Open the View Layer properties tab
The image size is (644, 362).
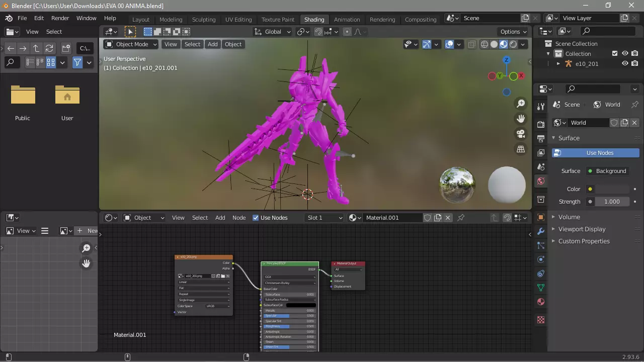pyautogui.click(x=541, y=152)
